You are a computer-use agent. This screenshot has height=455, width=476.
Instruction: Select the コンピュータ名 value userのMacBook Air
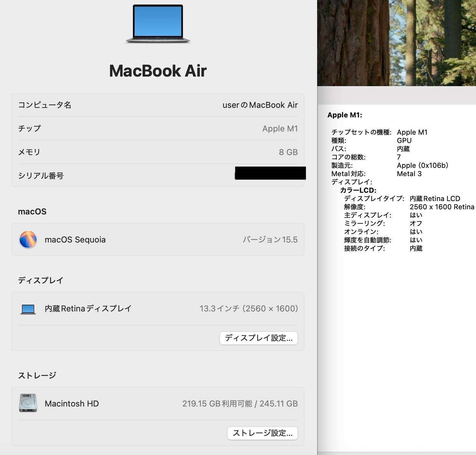(260, 105)
